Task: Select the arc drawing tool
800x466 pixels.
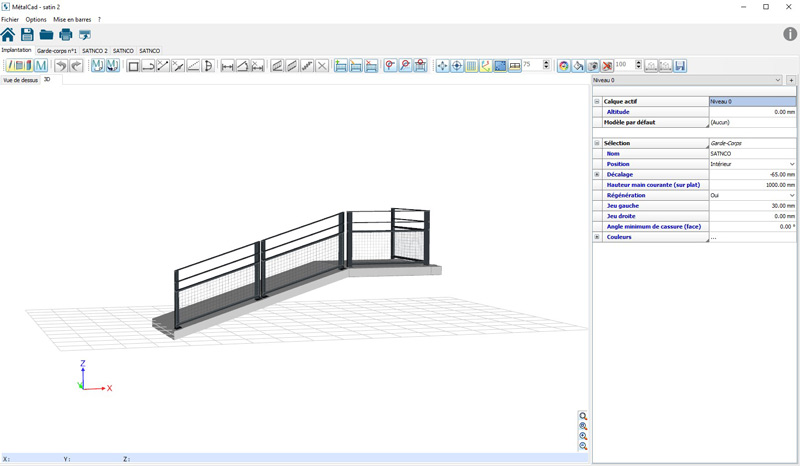Action: coord(208,66)
